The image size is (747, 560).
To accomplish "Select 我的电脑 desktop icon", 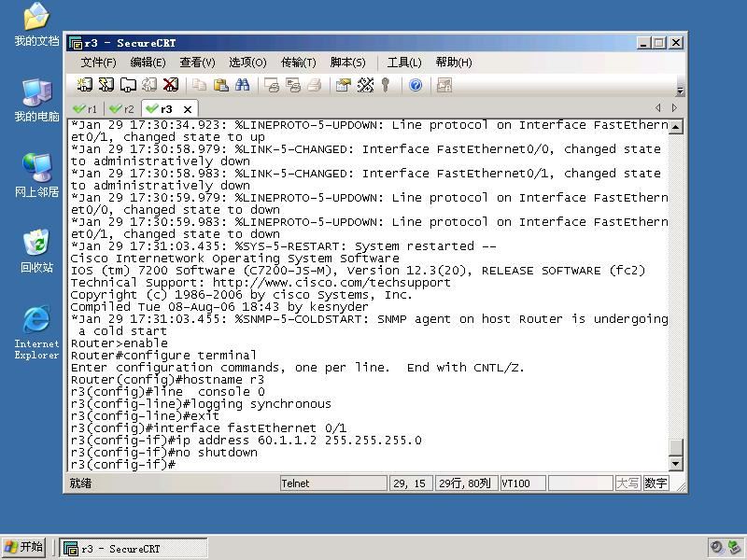I will [x=36, y=100].
